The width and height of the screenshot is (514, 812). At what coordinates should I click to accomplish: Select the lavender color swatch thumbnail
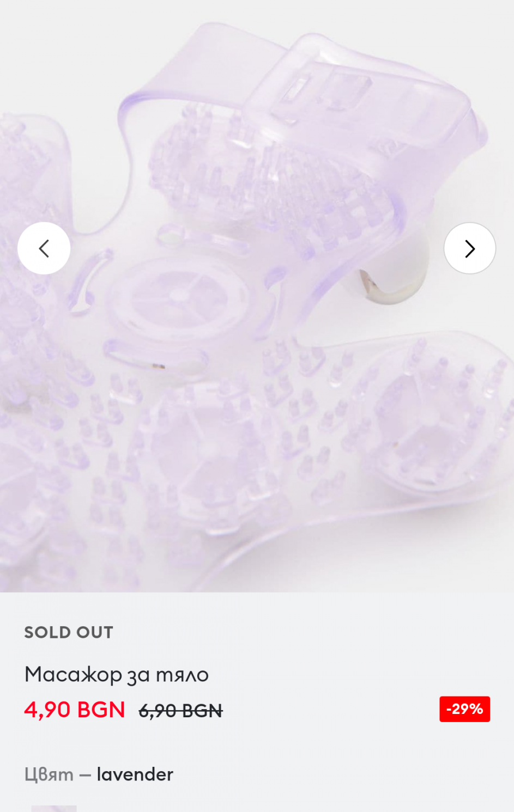[54, 808]
